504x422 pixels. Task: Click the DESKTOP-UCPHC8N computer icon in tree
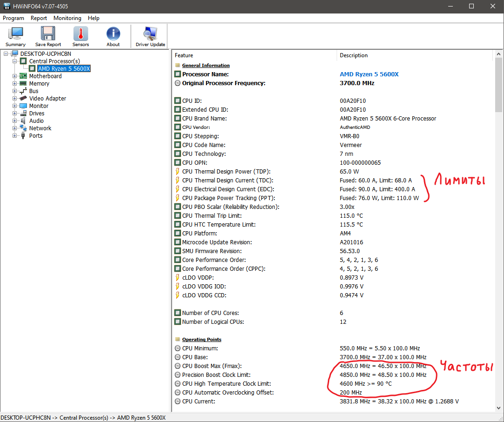15,54
